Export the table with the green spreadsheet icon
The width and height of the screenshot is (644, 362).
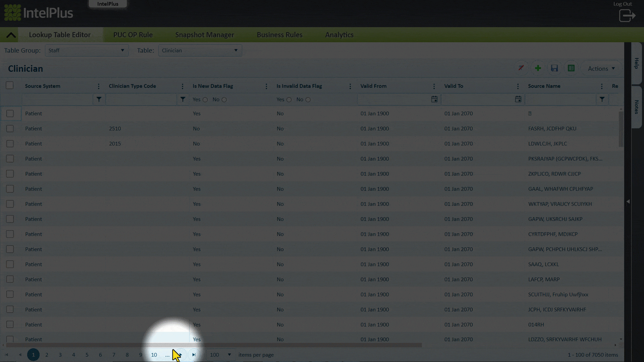pos(571,68)
